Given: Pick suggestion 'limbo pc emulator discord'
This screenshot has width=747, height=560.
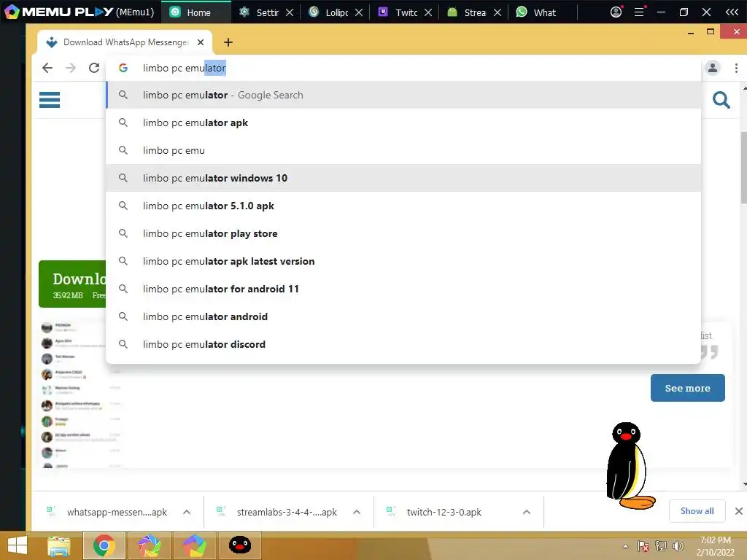Looking at the screenshot, I should tap(403, 344).
